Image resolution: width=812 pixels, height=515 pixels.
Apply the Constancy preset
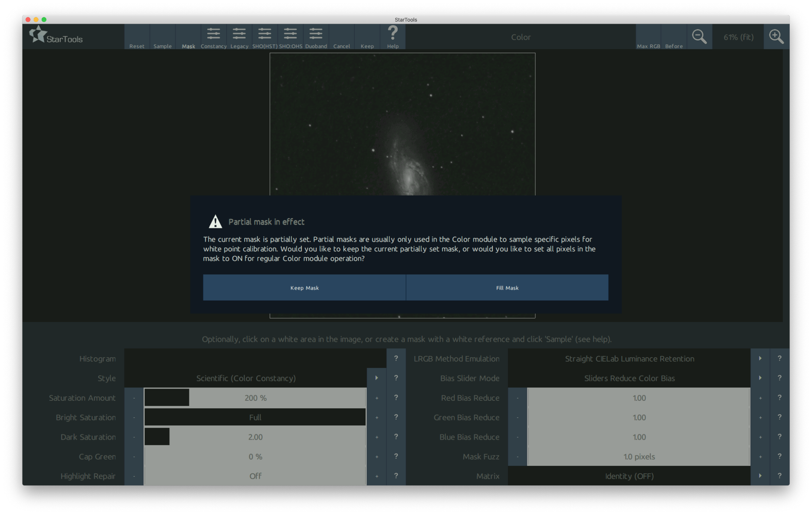(x=214, y=37)
